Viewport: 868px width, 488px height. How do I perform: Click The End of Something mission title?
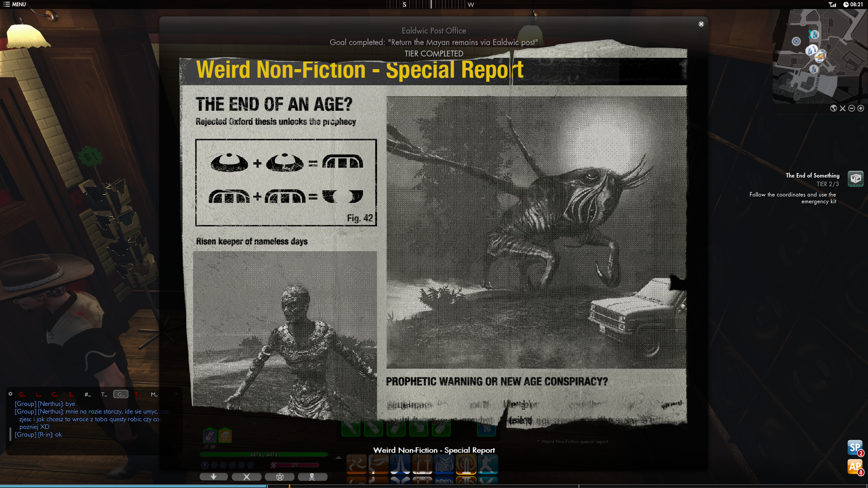point(812,175)
